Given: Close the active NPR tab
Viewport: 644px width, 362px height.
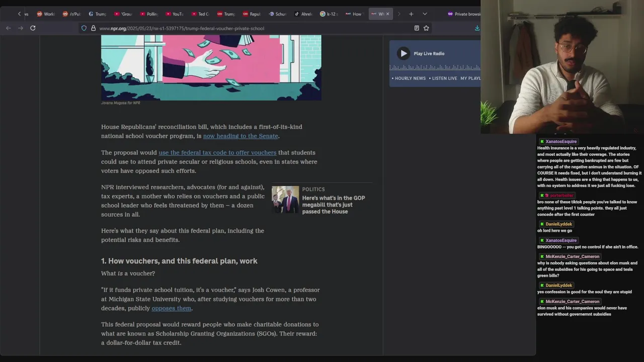Looking at the screenshot, I should [387, 14].
